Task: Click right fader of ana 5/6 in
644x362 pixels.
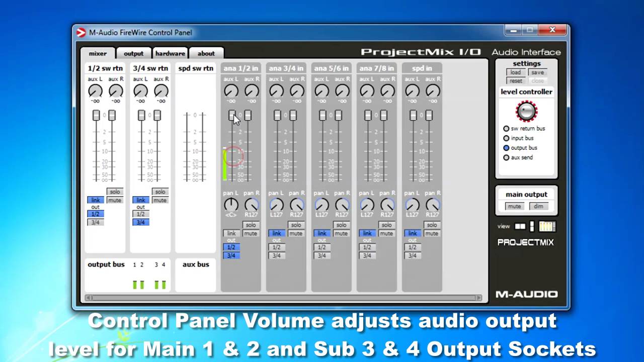Action: 338,115
